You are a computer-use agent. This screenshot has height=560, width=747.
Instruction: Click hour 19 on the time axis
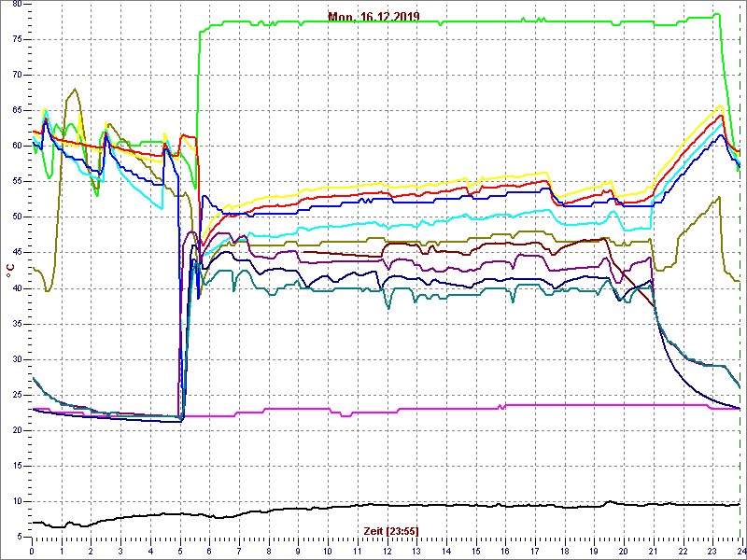[594, 551]
